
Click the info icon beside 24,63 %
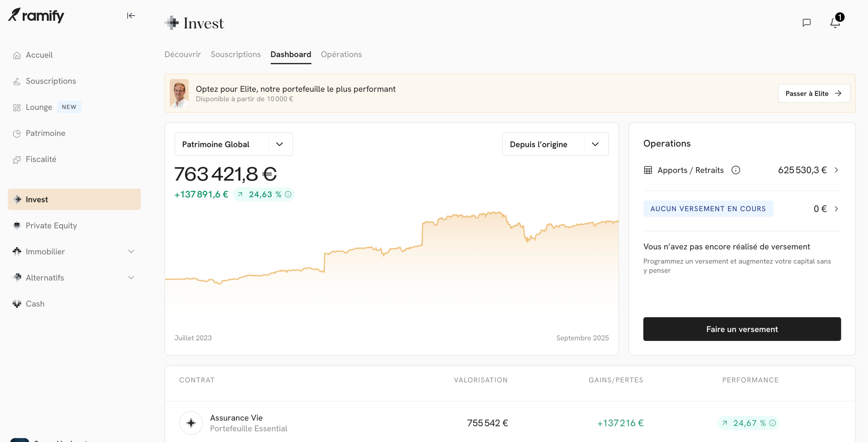click(288, 194)
